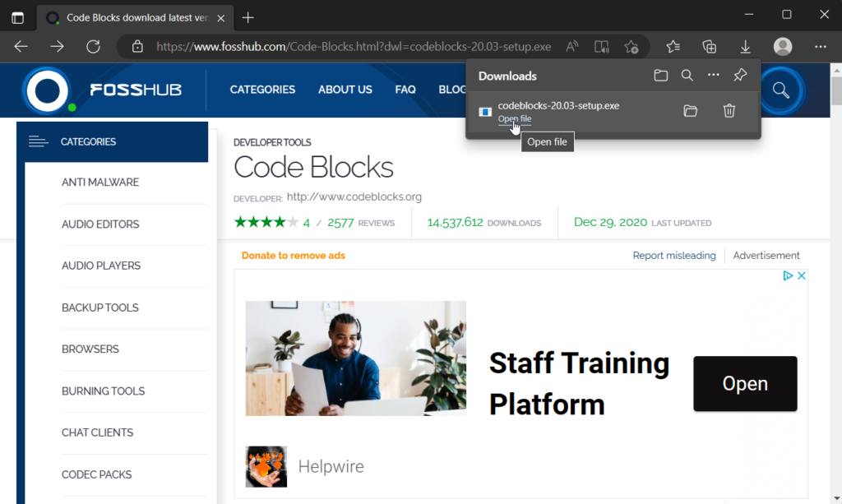Click the browser Back arrow
842x504 pixels.
click(x=21, y=47)
